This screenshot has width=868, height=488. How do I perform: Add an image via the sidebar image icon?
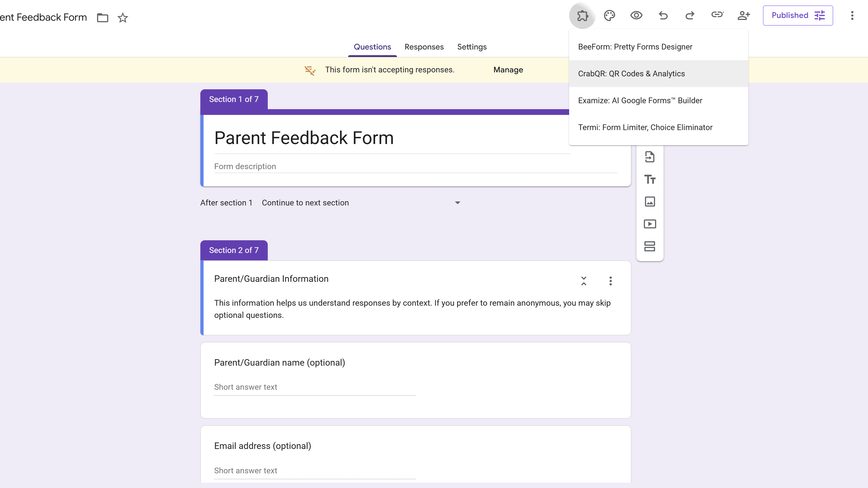pos(650,201)
